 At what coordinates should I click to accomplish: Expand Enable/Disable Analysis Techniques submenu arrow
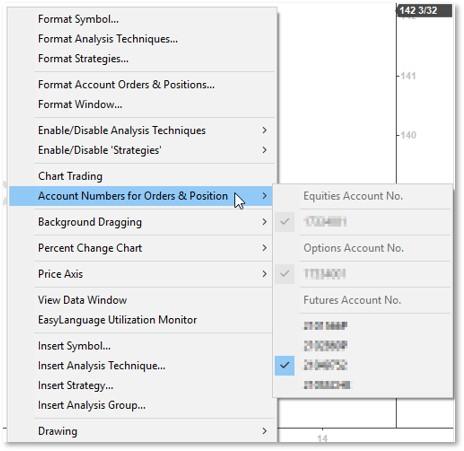pos(264,130)
